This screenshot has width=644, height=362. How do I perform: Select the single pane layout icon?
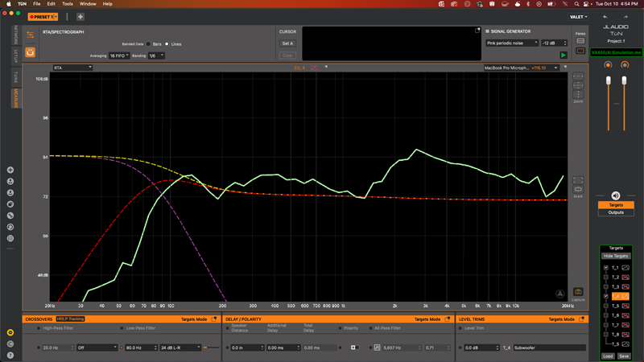click(580, 51)
